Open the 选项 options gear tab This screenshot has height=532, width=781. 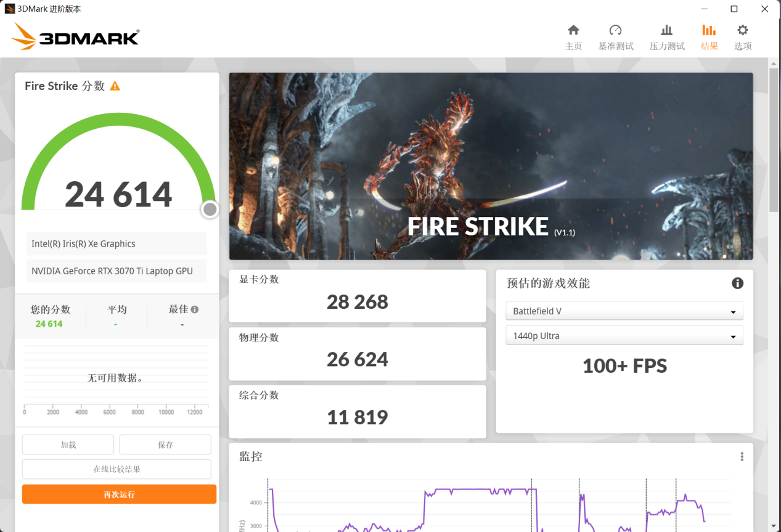coord(743,38)
